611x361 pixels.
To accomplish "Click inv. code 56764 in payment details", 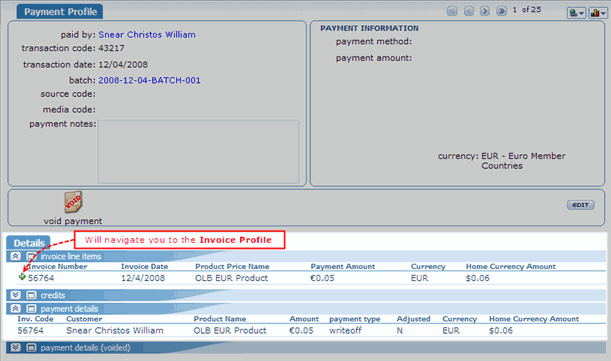I will coord(30,331).
